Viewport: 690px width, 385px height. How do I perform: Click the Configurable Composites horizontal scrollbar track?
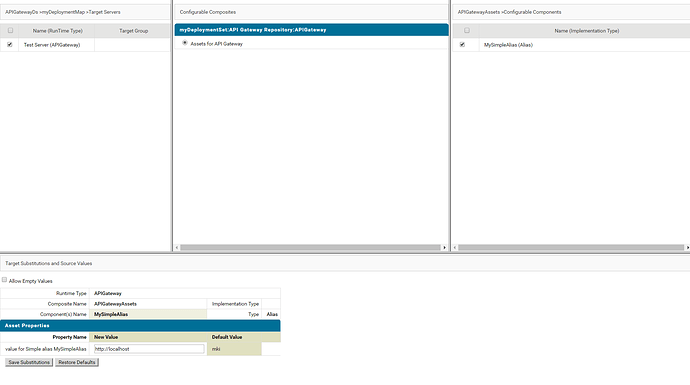coord(310,248)
